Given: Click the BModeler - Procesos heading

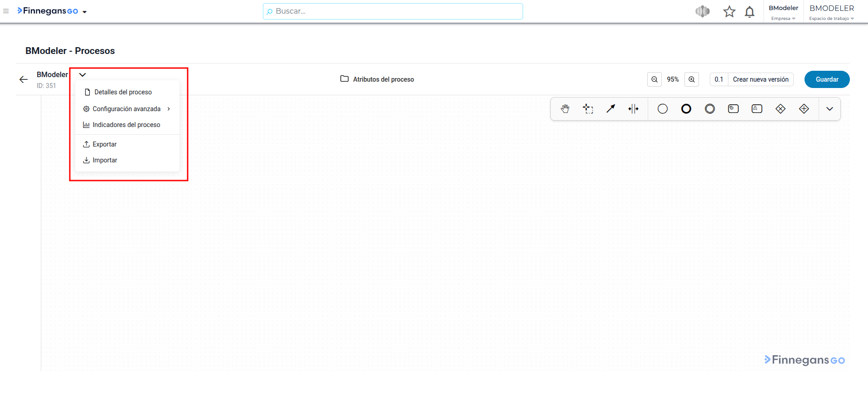Looking at the screenshot, I should click(x=70, y=51).
